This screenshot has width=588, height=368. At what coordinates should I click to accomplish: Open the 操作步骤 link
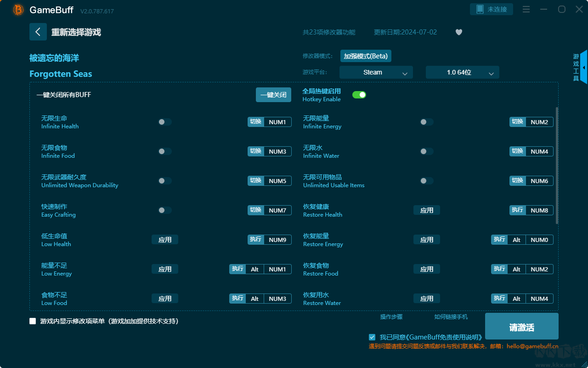pos(391,317)
